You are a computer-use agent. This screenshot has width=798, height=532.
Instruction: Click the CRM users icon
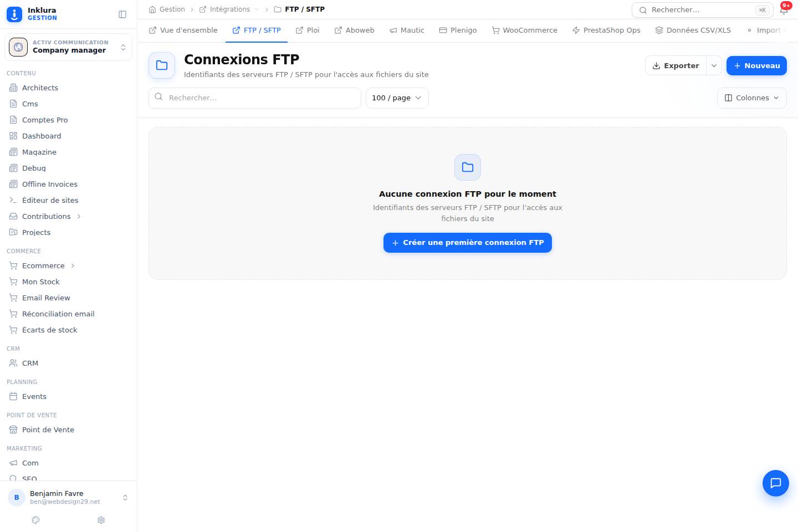[x=13, y=363]
